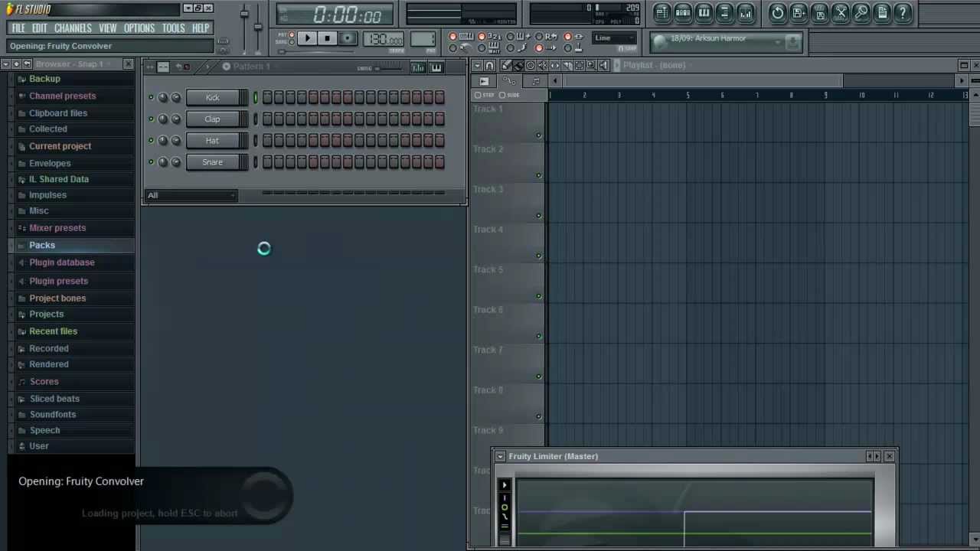Click the Playback speaker tool in Playlist
This screenshot has width=980, height=551.
[603, 65]
